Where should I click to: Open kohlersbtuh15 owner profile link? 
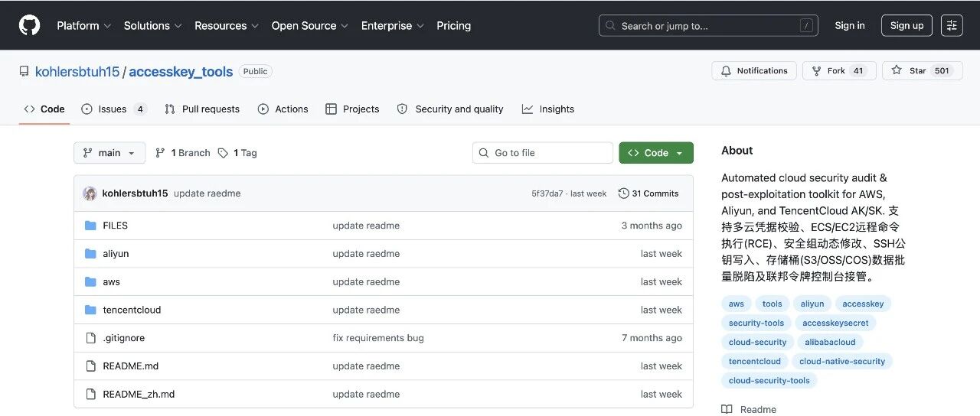77,71
